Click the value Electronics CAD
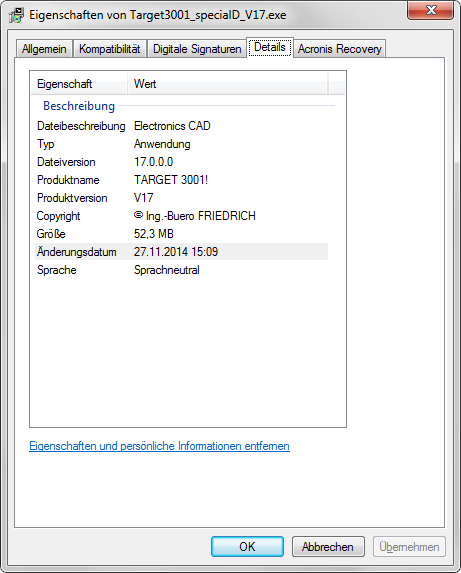461x573 pixels. (172, 126)
